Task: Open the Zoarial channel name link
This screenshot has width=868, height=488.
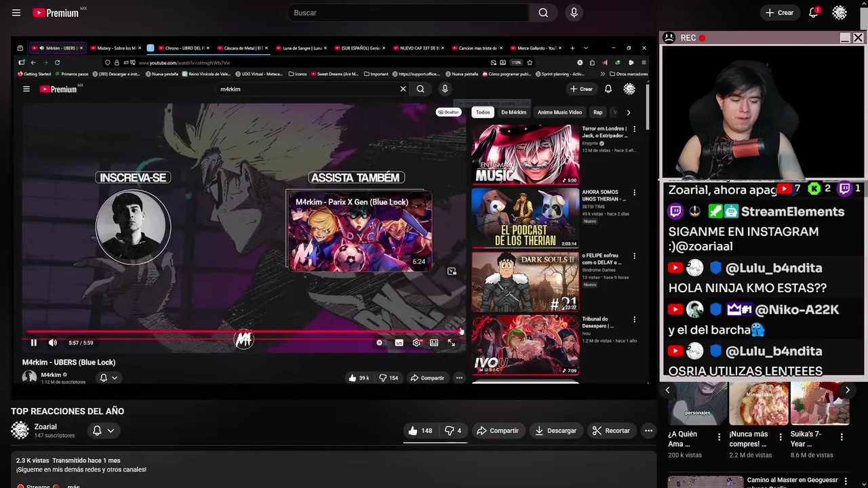Action: point(45,427)
